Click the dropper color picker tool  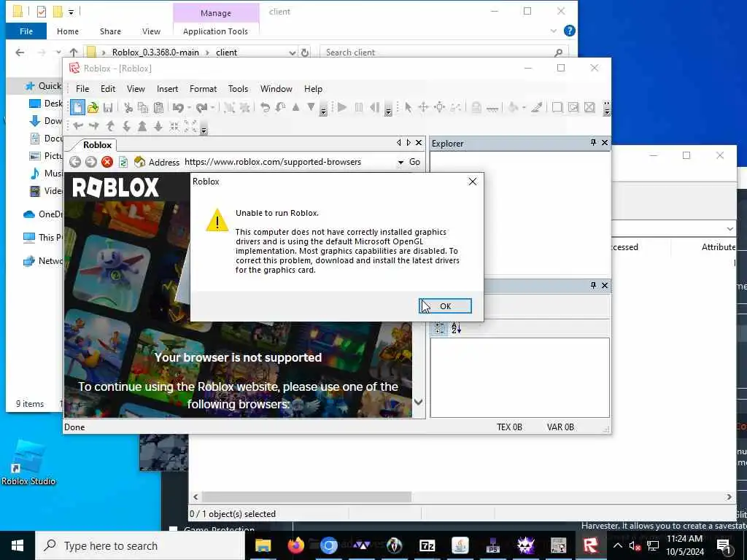[x=537, y=108]
